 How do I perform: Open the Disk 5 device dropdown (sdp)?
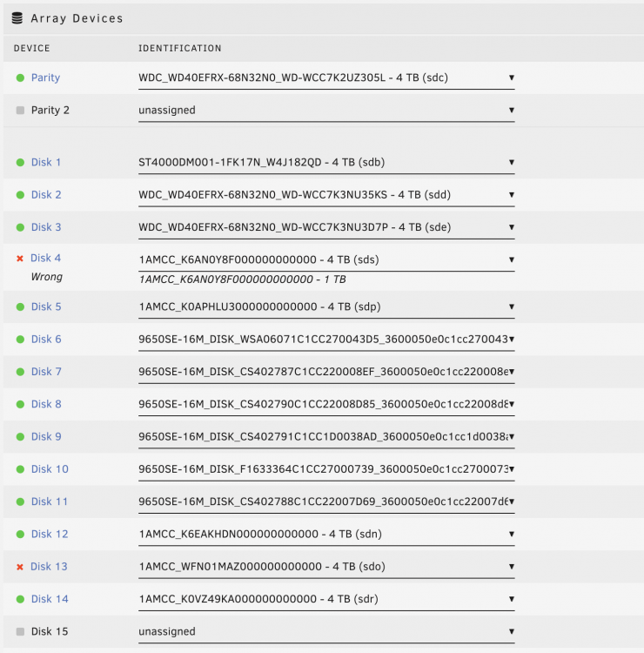[326, 307]
